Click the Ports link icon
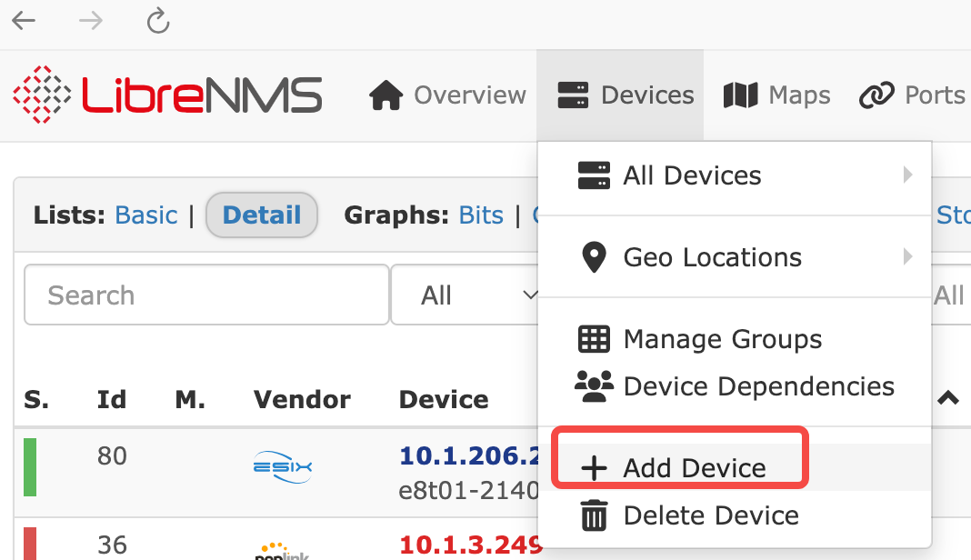This screenshot has height=560, width=971. (x=877, y=95)
